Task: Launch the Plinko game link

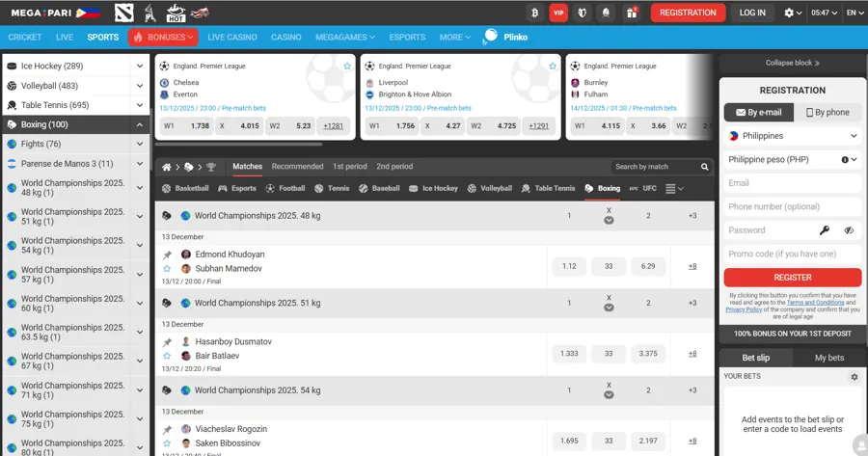Action: [505, 37]
